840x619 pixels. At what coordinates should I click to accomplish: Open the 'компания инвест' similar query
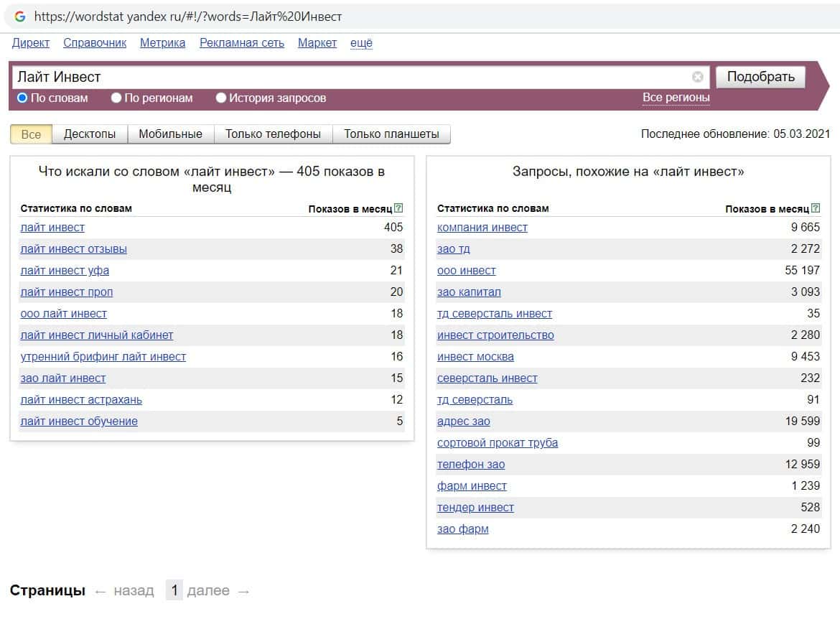(482, 228)
